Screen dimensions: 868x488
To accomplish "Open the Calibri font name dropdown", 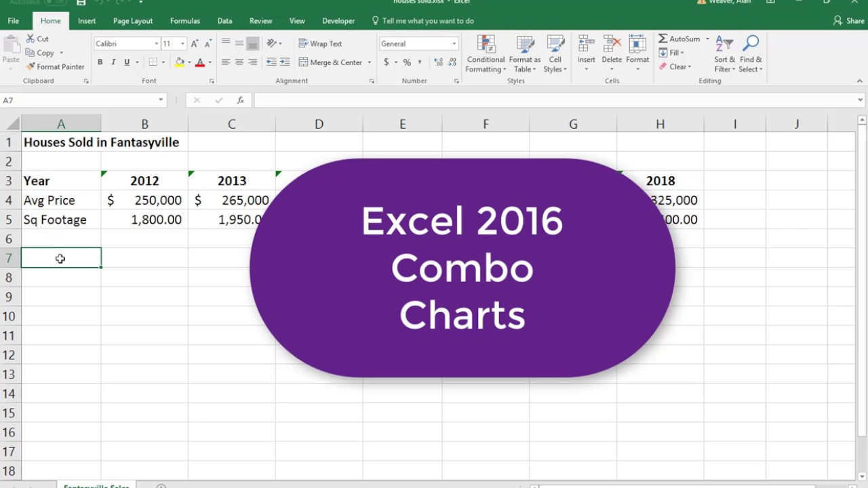I will (157, 43).
